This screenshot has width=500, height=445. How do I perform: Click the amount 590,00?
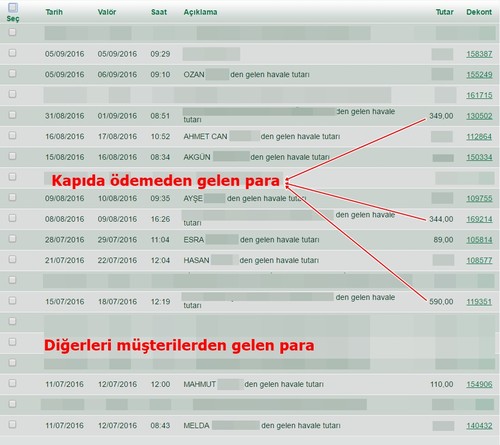(x=441, y=302)
